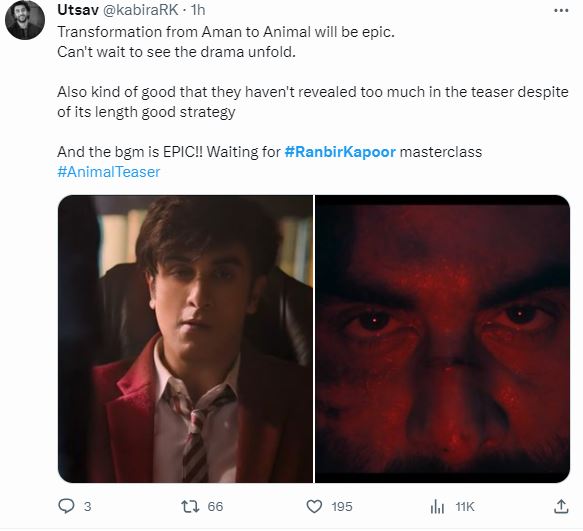Enlarge the right red-toned close-up photo
The height and width of the screenshot is (531, 583).
tap(442, 339)
